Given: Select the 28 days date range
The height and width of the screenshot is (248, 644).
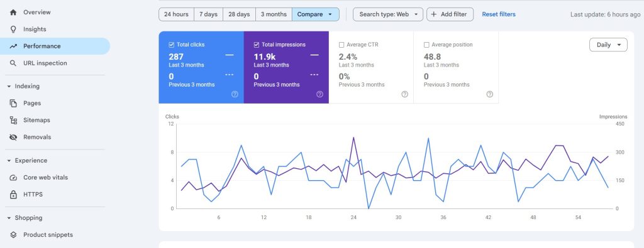Looking at the screenshot, I should coord(239,14).
